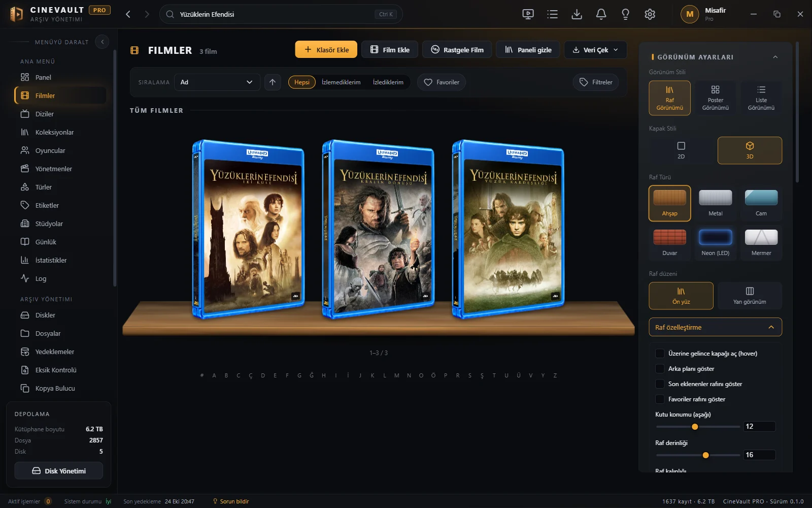Image resolution: width=812 pixels, height=508 pixels.
Task: Toggle Favoriler rafını göster checkbox
Action: [660, 399]
